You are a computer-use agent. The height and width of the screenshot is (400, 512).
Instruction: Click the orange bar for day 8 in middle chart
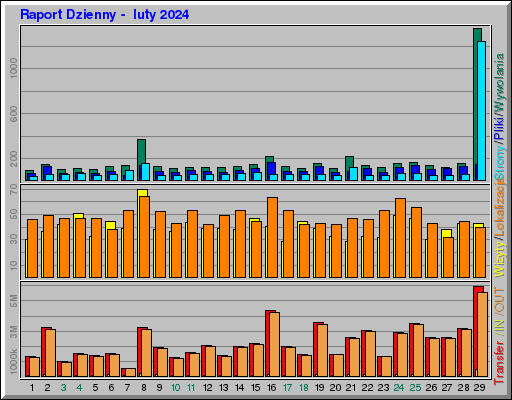tap(144, 237)
